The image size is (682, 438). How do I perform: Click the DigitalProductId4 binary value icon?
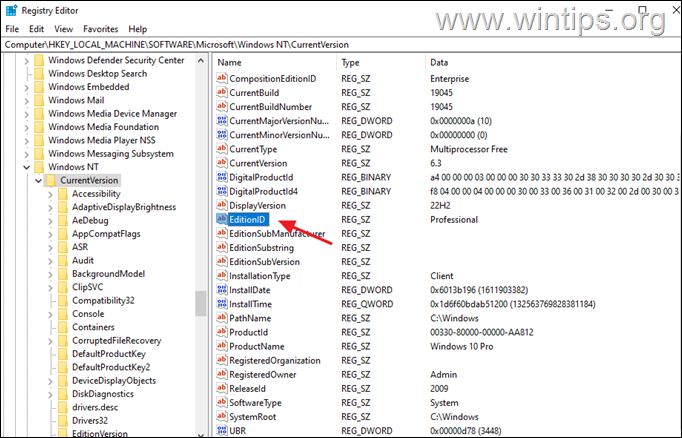[x=222, y=191]
